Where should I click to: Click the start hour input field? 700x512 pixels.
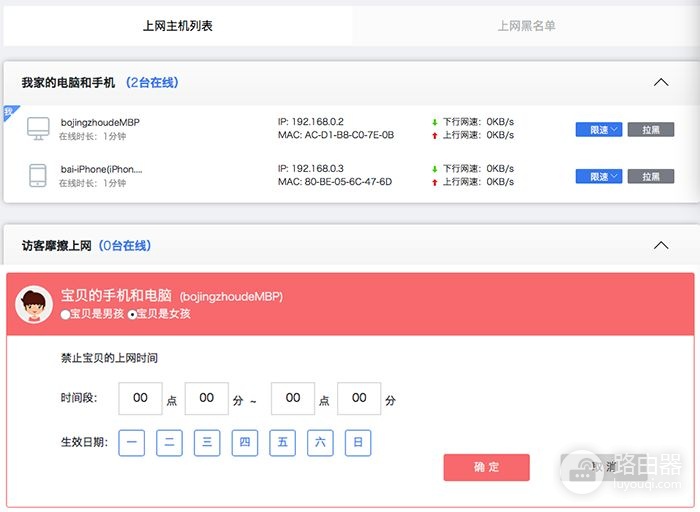click(140, 398)
